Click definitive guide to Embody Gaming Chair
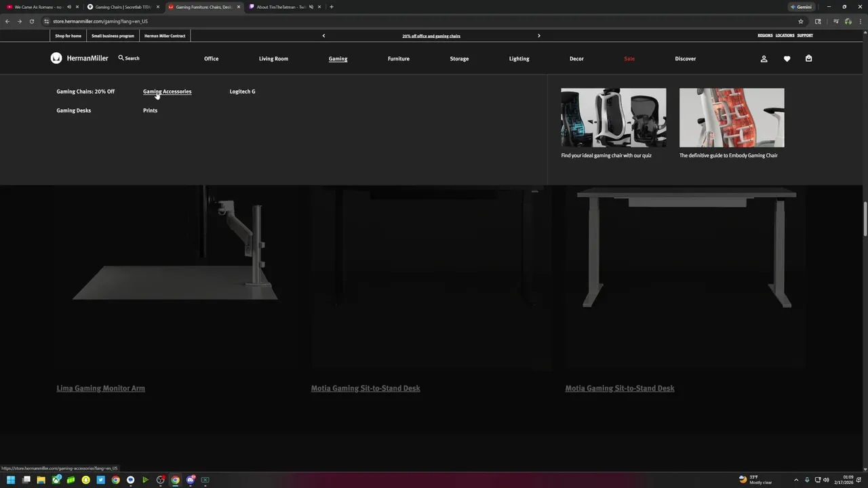 728,155
